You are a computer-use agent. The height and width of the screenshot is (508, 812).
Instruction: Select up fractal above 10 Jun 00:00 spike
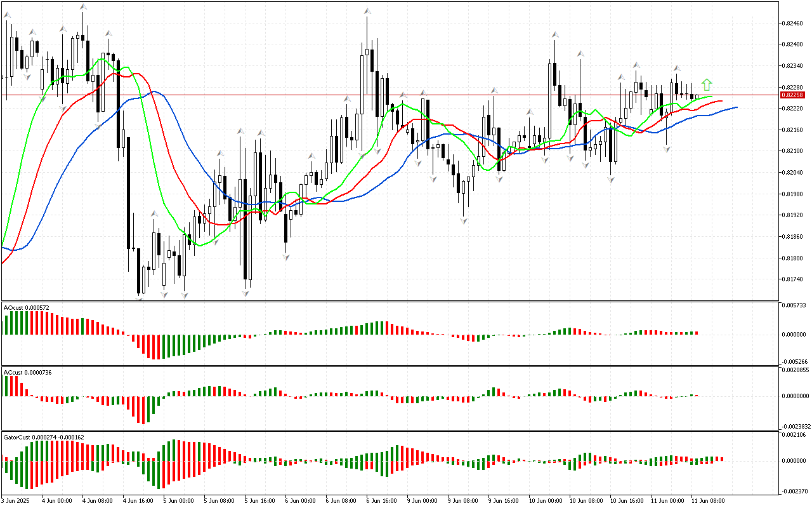[x=554, y=34]
